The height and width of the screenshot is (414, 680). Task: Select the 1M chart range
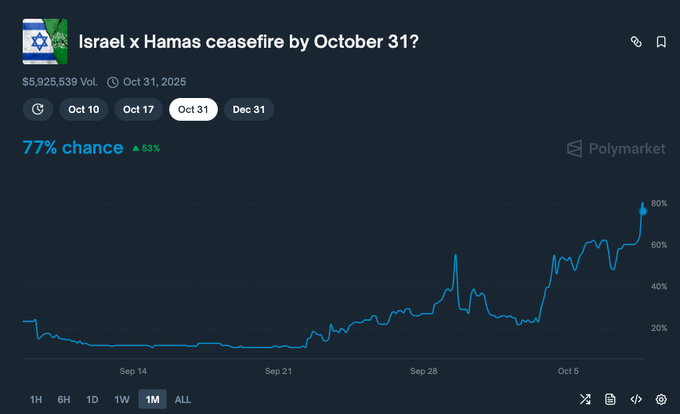click(x=152, y=400)
